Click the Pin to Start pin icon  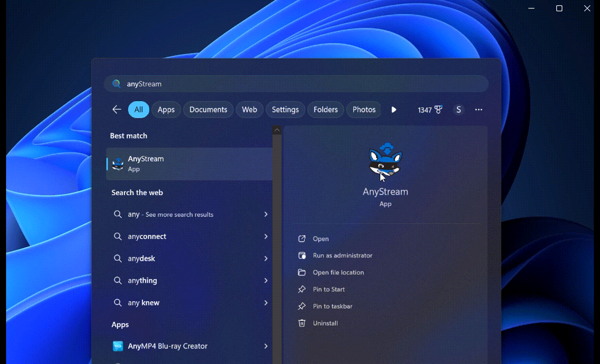(x=302, y=290)
